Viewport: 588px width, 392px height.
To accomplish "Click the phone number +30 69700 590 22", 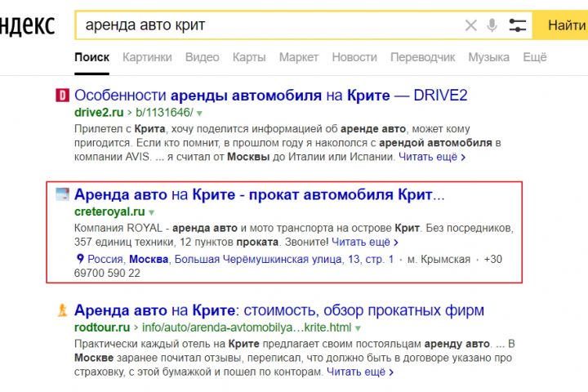I will [x=288, y=266].
